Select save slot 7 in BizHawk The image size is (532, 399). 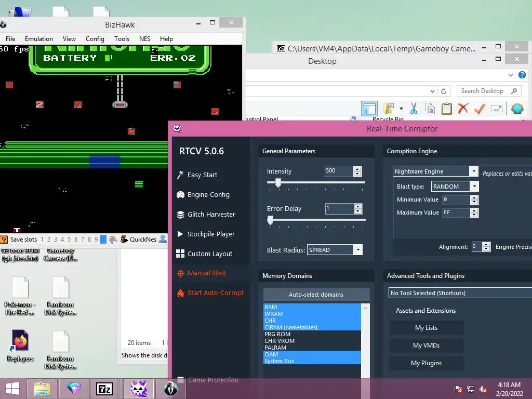point(83,240)
